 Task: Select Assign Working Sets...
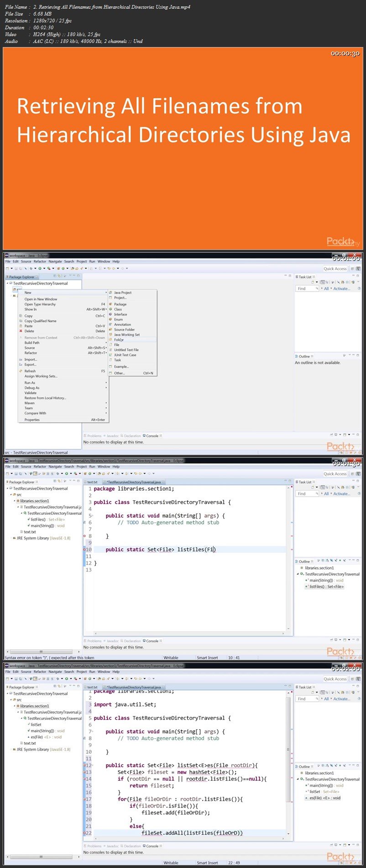41,376
